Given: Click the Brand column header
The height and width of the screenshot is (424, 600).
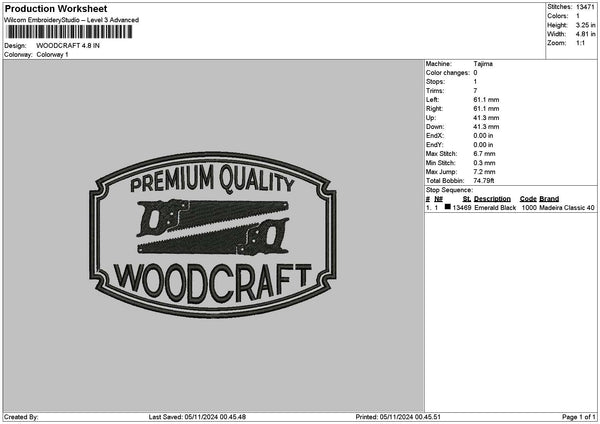Looking at the screenshot, I should tap(549, 199).
